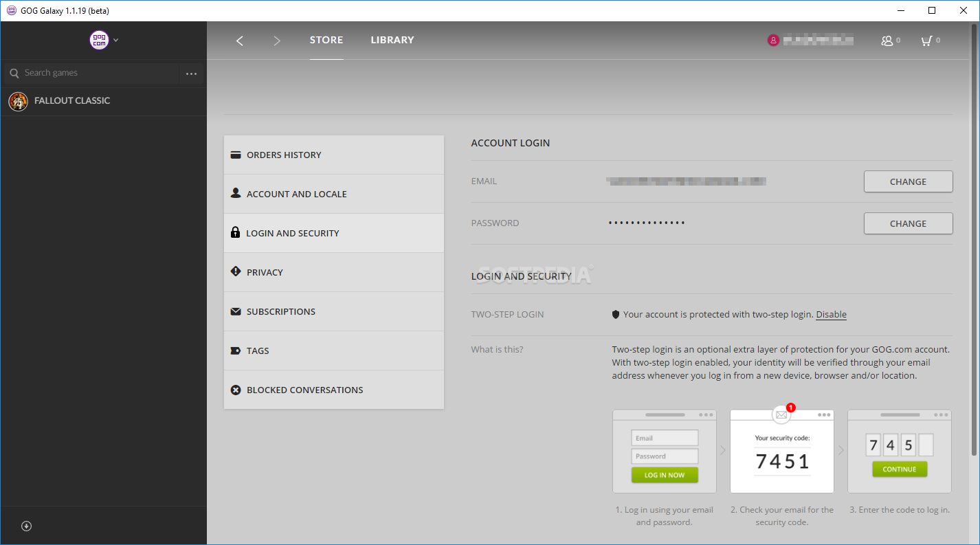Open ORDERS HISTORY section
Viewport: 980px width, 545px height.
(334, 155)
